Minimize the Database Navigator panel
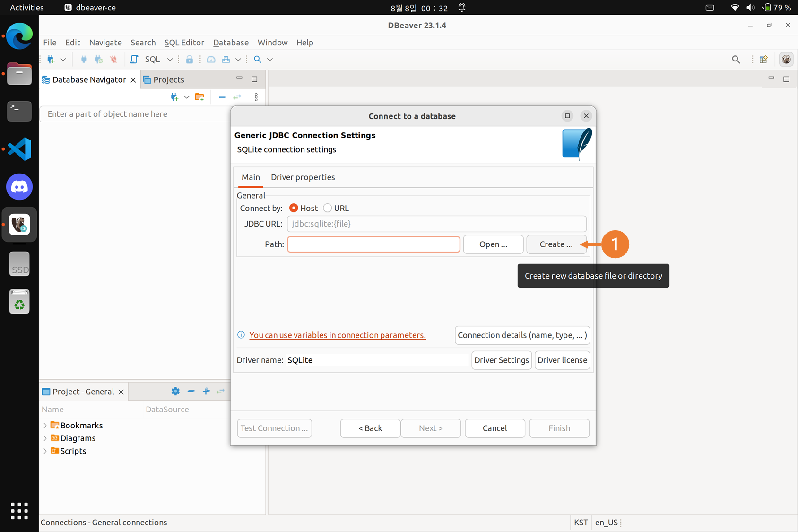The height and width of the screenshot is (532, 798). (239, 78)
